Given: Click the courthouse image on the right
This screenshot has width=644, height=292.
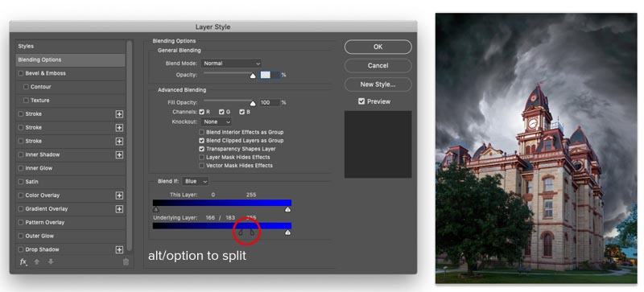Looking at the screenshot, I should click(x=536, y=148).
